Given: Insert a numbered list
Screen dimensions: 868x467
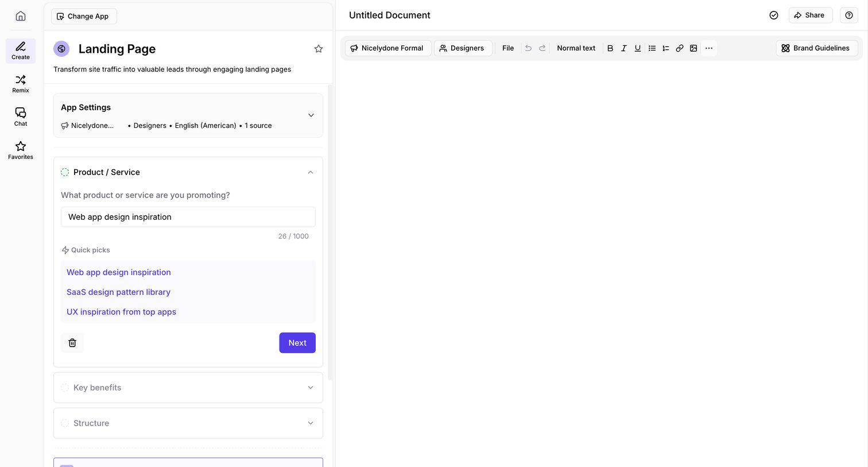Looking at the screenshot, I should 666,48.
